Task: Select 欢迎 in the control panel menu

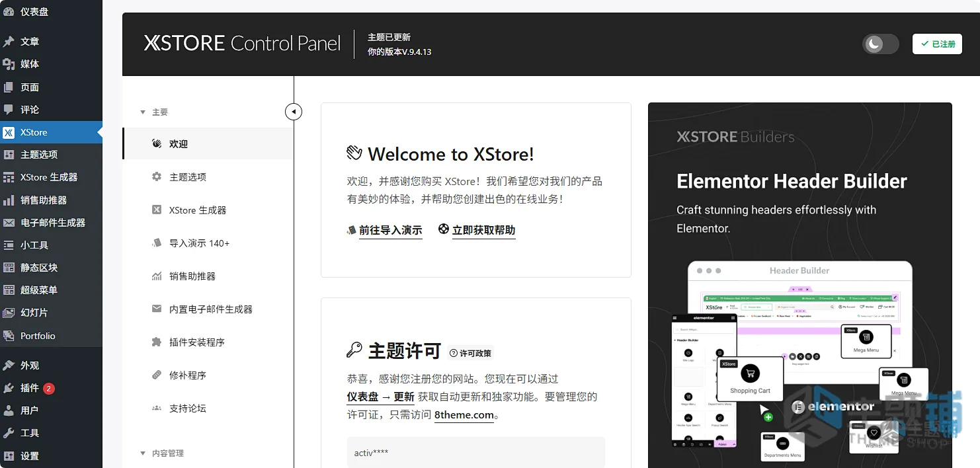Action: point(208,143)
